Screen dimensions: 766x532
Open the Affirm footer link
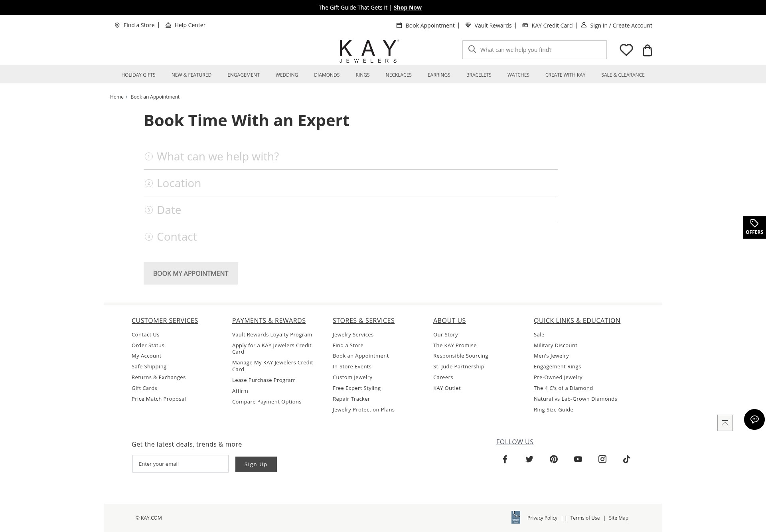coord(240,391)
